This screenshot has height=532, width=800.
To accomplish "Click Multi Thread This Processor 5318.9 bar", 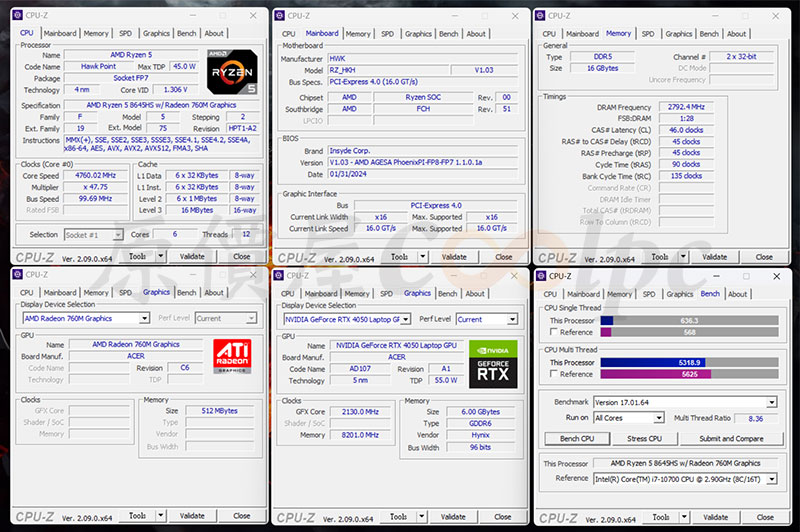I will pyautogui.click(x=689, y=362).
